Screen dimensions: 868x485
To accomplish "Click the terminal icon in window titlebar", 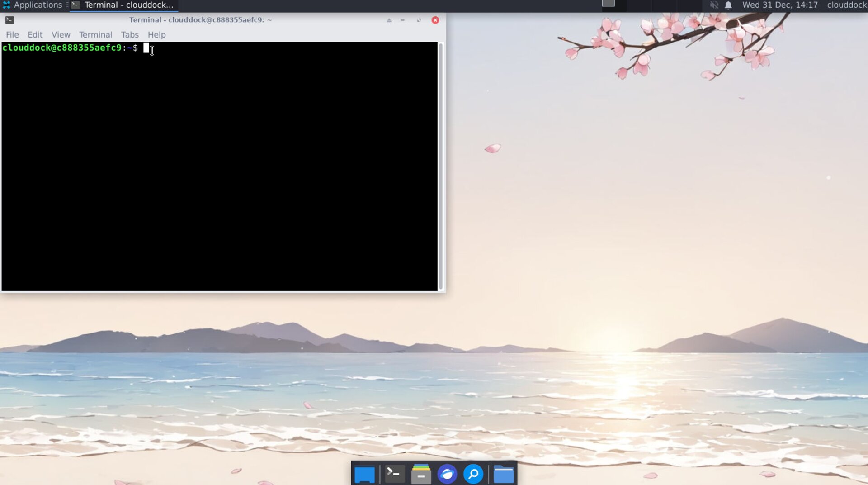I will click(x=9, y=20).
